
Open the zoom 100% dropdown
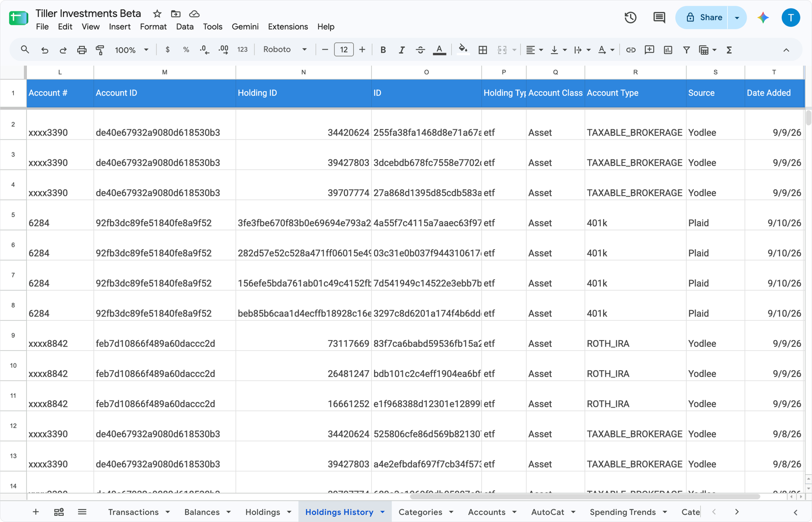(x=132, y=50)
